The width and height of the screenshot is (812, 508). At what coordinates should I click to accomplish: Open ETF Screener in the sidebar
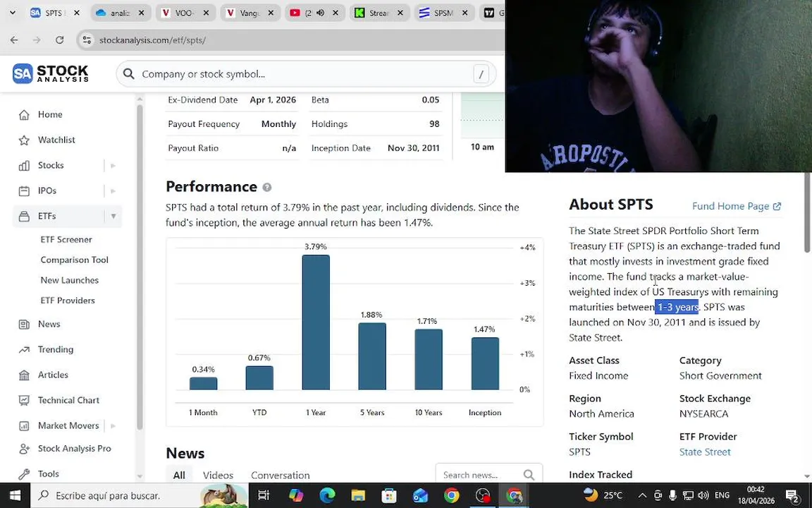tap(66, 239)
